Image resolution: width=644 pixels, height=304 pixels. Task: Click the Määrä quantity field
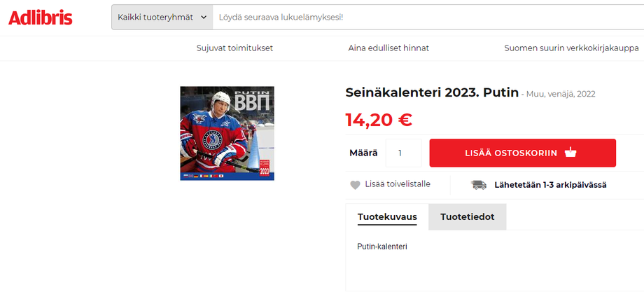click(403, 153)
